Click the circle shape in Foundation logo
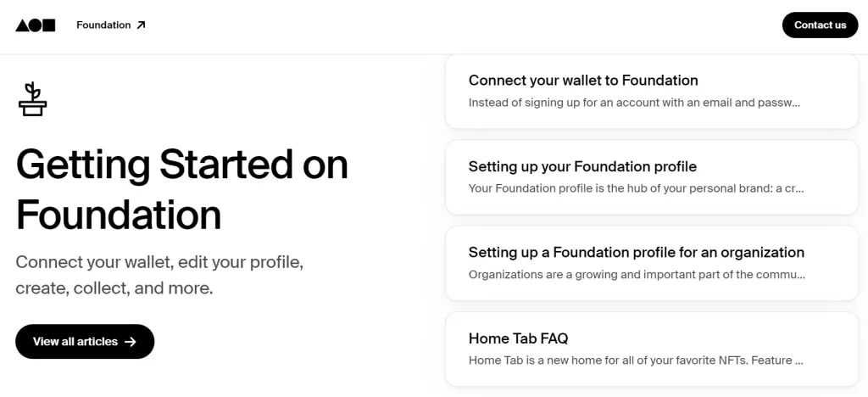868x397 pixels. pos(35,25)
